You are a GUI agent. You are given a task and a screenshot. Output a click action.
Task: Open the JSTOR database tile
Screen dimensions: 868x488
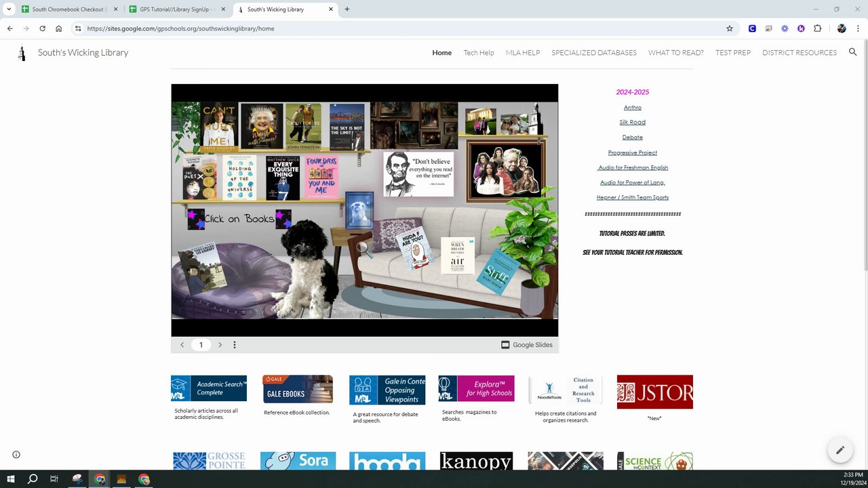pos(655,392)
